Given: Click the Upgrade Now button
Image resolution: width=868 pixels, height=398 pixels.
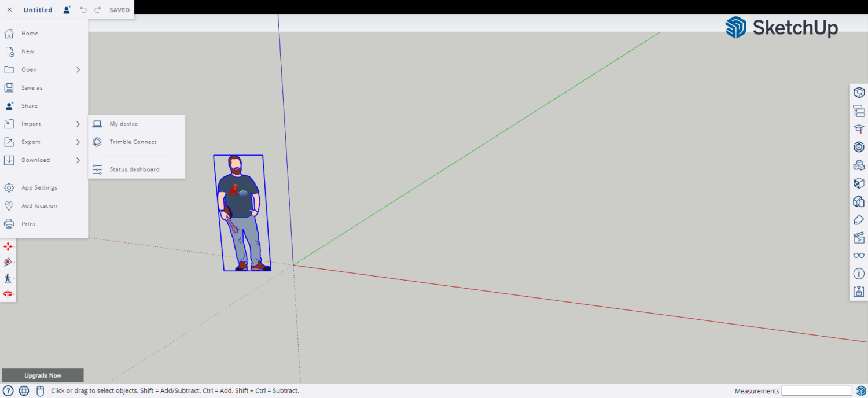Looking at the screenshot, I should (43, 375).
